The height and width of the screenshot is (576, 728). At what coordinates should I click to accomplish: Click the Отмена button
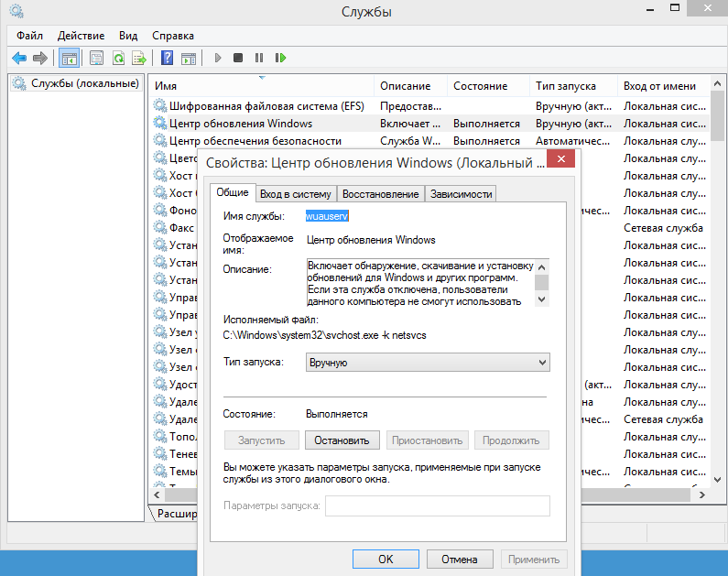tap(460, 560)
